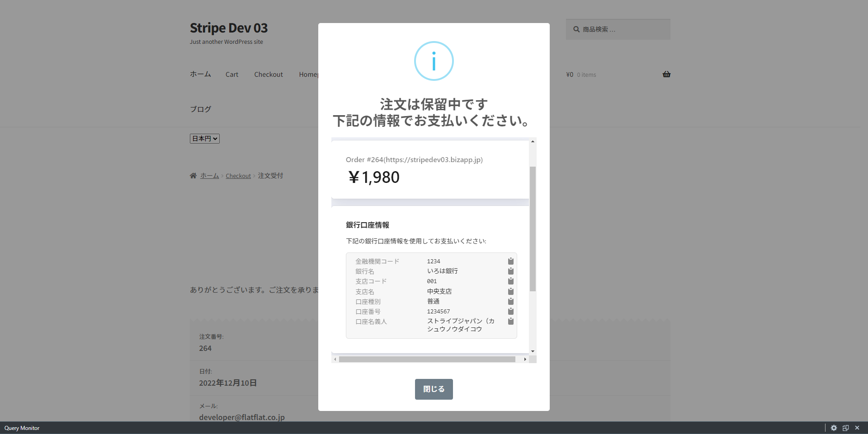
Task: Open the ブログ menu item
Action: click(x=200, y=109)
